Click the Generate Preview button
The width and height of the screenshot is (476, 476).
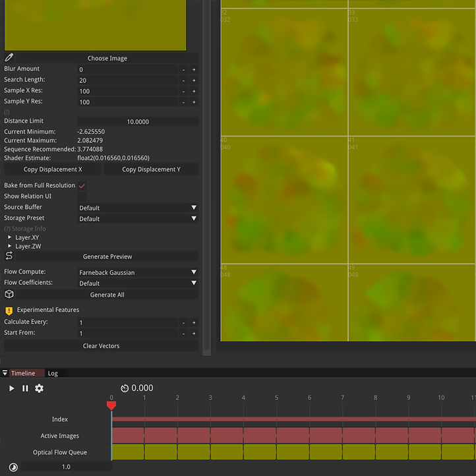pyautogui.click(x=107, y=256)
